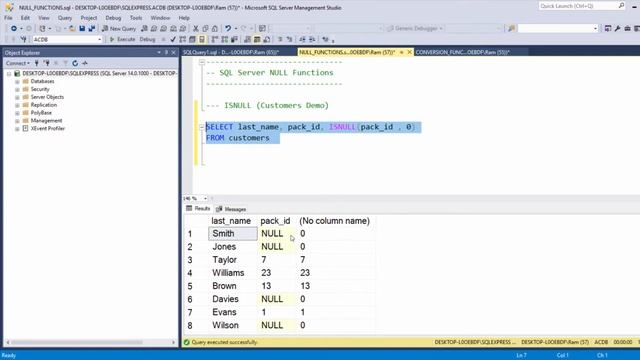Open the Edit menu
640x360 pixels.
click(x=25, y=18)
